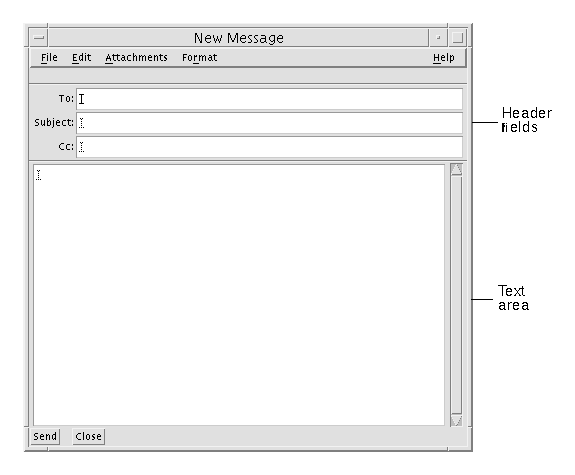Open the Edit menu
The height and width of the screenshot is (475, 575).
click(81, 58)
